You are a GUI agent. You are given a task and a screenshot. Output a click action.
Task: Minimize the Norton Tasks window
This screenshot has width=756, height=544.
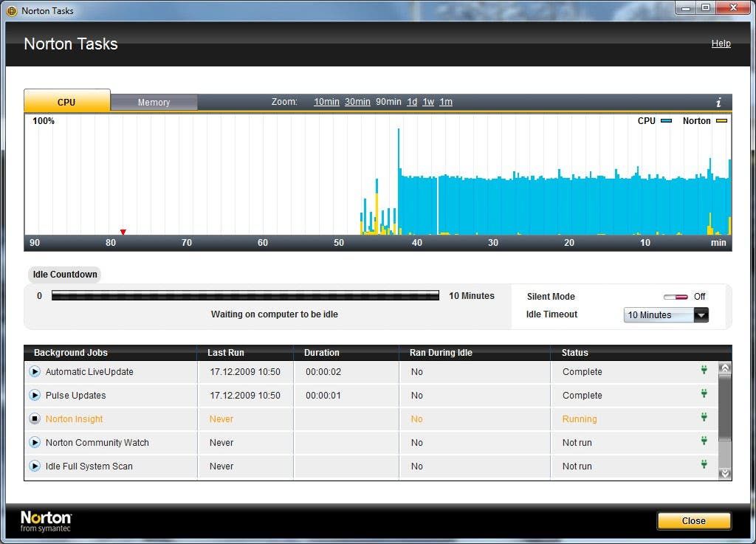coord(686,7)
